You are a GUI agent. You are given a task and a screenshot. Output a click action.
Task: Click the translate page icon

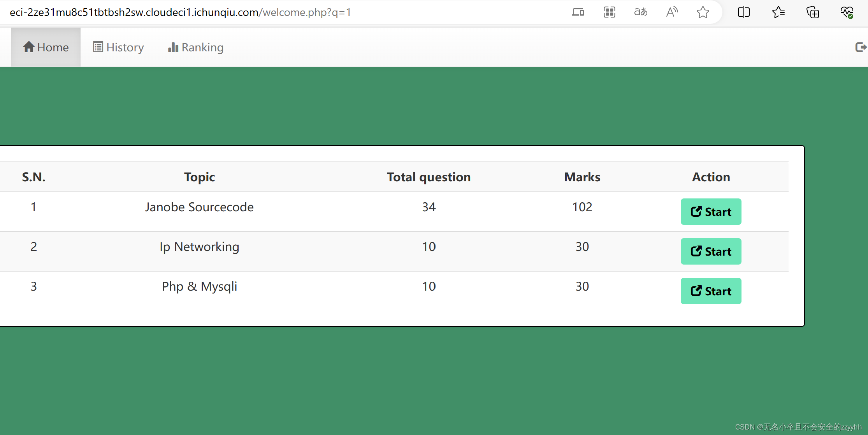641,12
